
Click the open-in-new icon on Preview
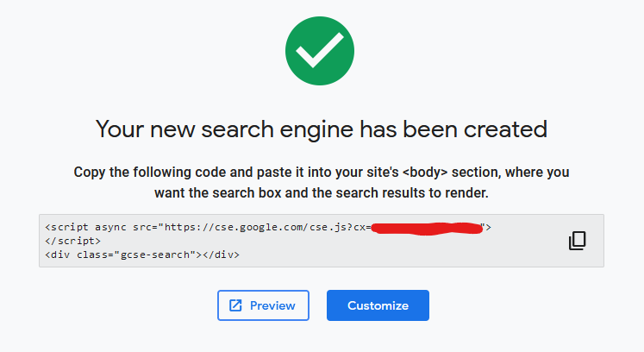click(235, 305)
